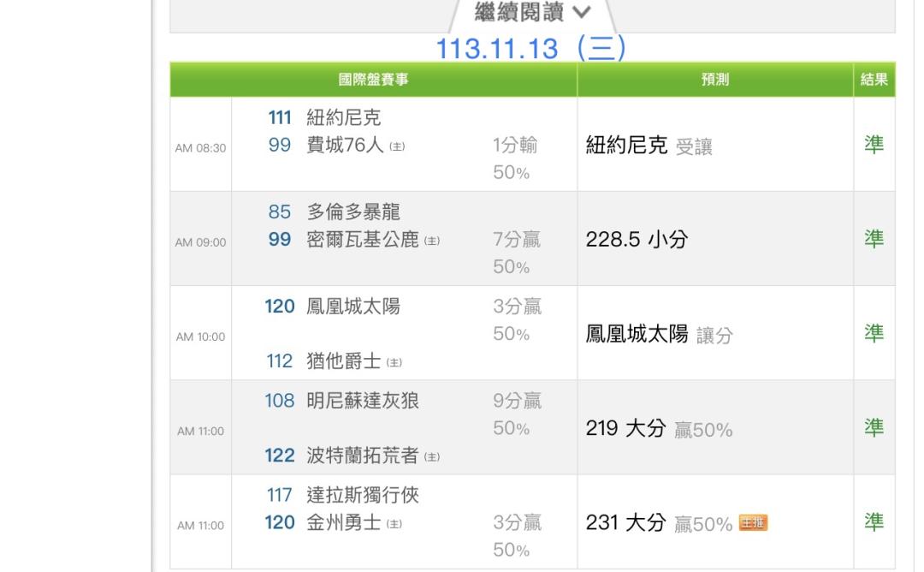
Task: Click the 達拉斯獨行俠 team name
Action: click(x=363, y=495)
